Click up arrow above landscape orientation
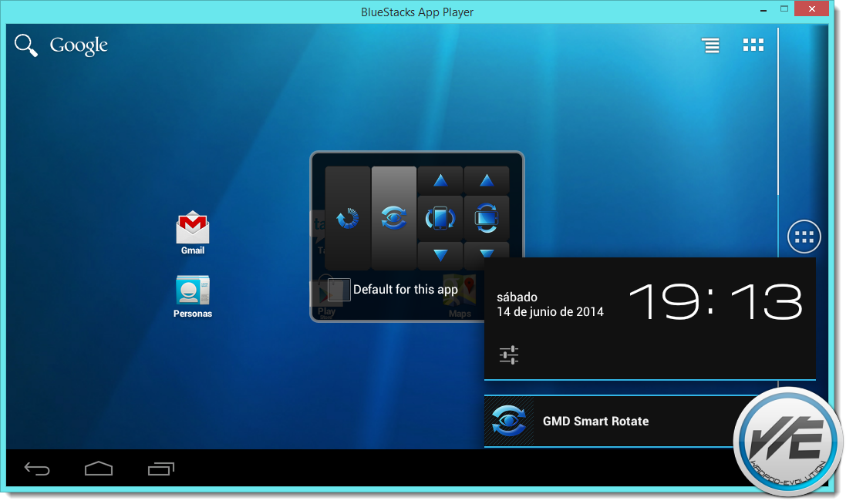This screenshot has width=846, height=504. pyautogui.click(x=487, y=180)
